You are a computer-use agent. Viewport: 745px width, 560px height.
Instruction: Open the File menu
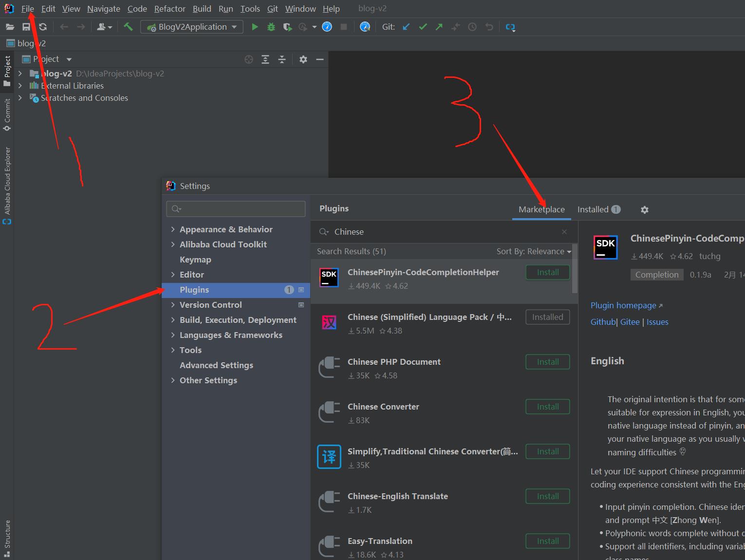tap(27, 8)
